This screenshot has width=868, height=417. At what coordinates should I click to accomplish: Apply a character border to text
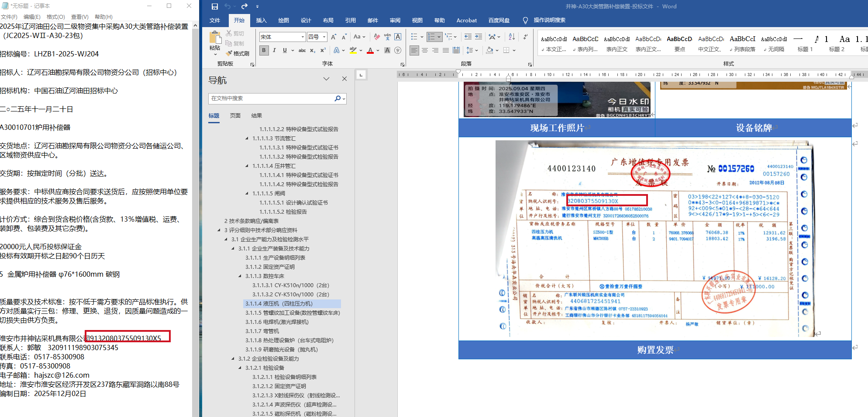coord(398,37)
